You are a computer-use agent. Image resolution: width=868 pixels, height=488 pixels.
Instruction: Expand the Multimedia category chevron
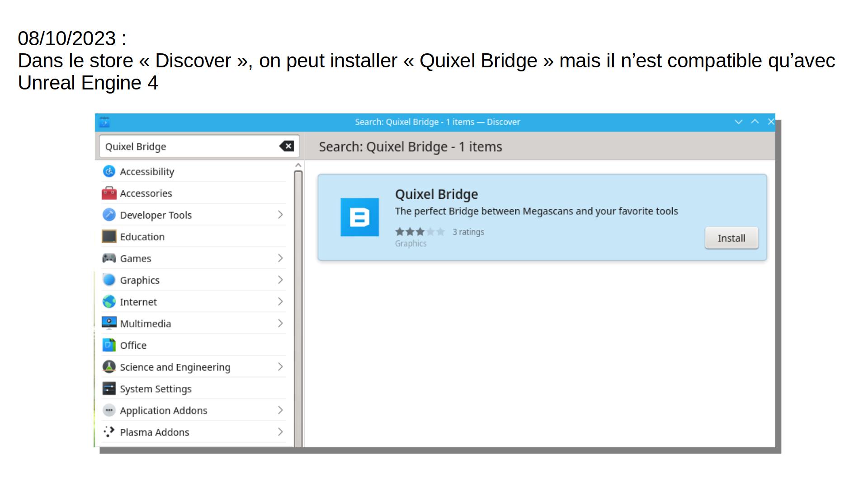coord(280,323)
